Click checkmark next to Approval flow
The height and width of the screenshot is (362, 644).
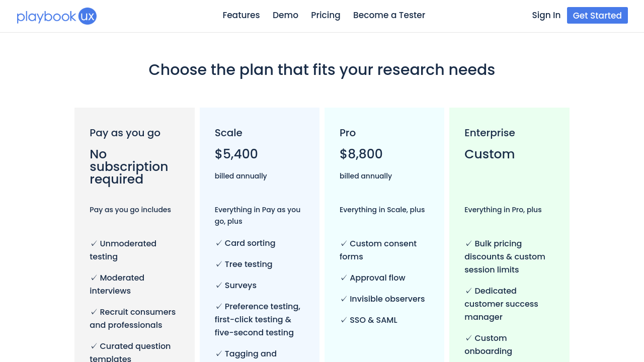pos(344,278)
